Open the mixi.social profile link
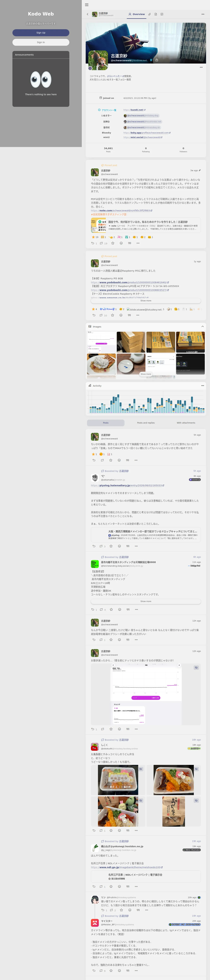Image resolution: width=210 pixels, height=980 pixels. [x=143, y=137]
